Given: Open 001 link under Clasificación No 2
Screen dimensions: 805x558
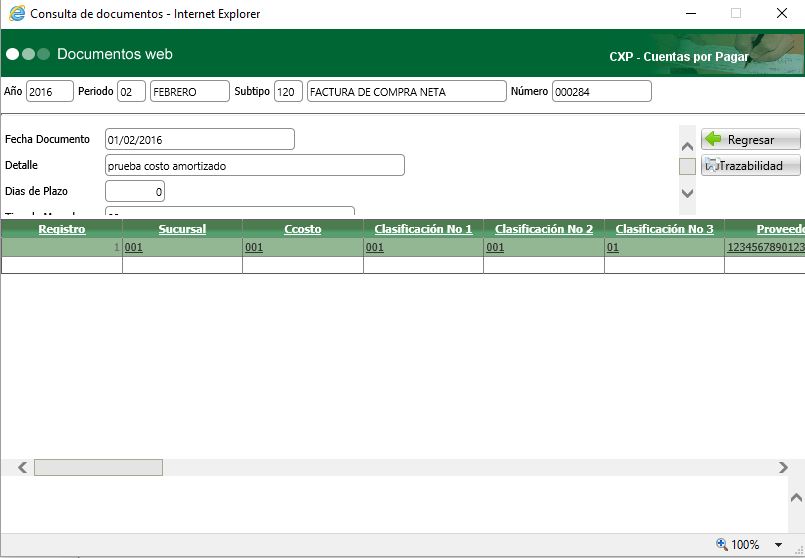Looking at the screenshot, I should [495, 247].
